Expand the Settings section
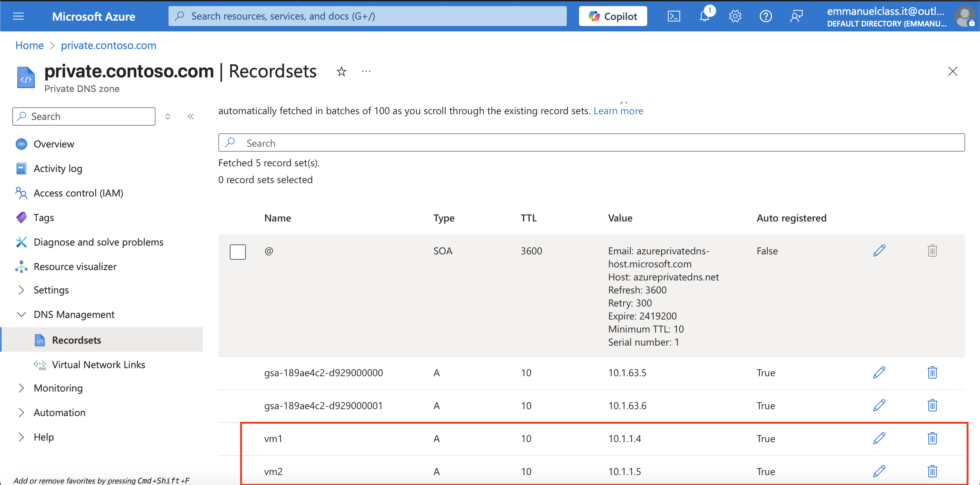Viewport: 980px width, 485px height. pos(21,290)
